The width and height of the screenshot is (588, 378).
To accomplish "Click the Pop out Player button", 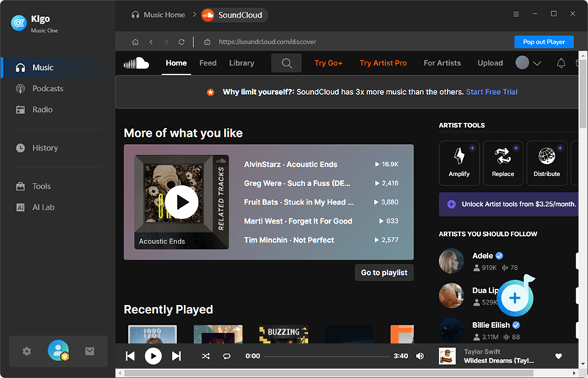I will [x=544, y=42].
